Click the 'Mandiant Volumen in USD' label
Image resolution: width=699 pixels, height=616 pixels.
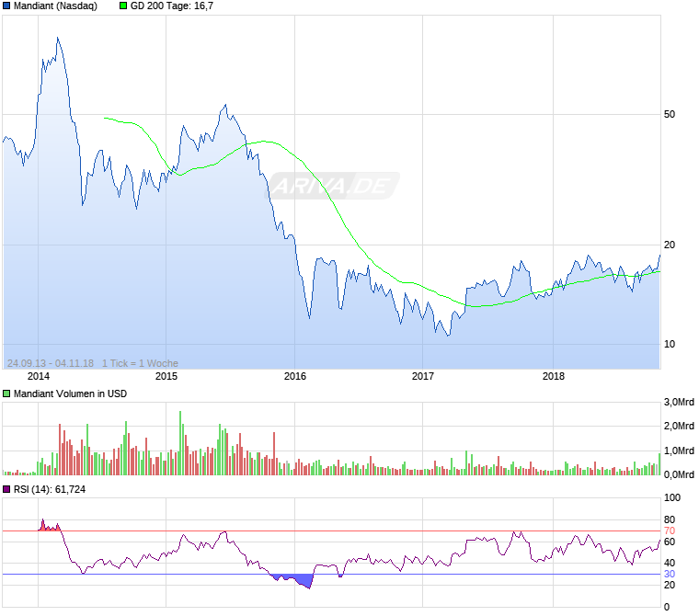(70, 394)
